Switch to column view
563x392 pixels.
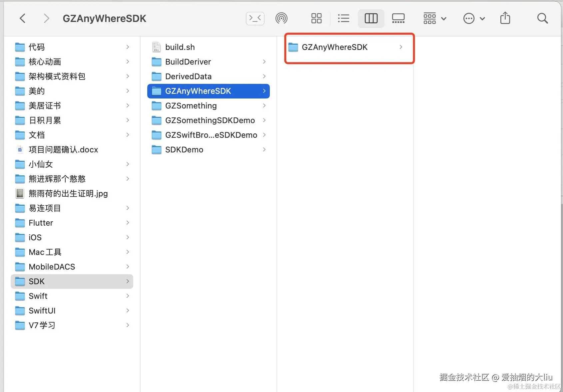tap(371, 18)
